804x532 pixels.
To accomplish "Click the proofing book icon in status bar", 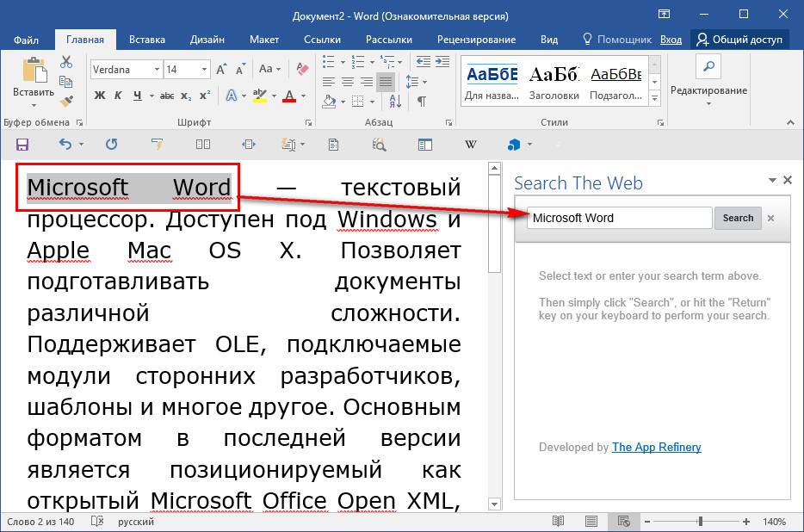I will click(96, 522).
